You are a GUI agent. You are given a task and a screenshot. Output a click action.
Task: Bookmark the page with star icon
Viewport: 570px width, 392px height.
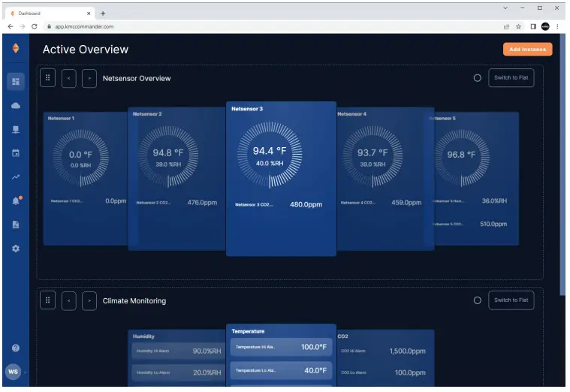tap(518, 26)
